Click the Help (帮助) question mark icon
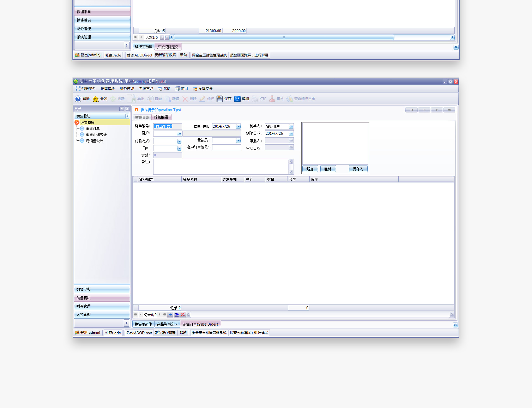 78,99
